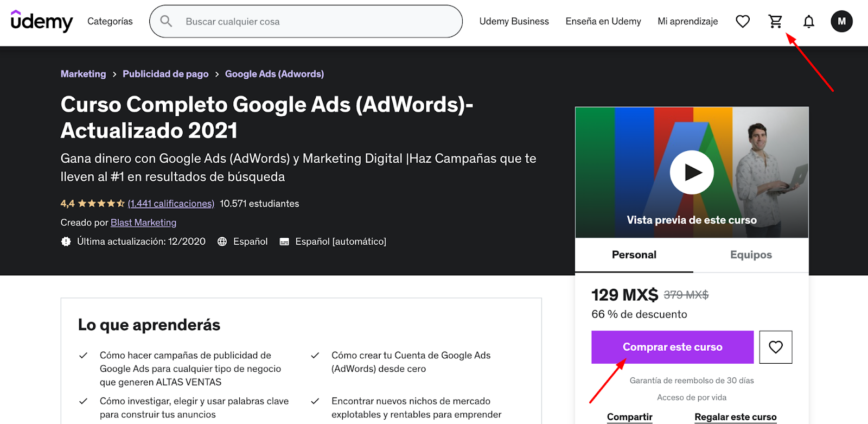Screen dimensions: 868x424
Task: Click the search magnifier icon
Action: 166,21
